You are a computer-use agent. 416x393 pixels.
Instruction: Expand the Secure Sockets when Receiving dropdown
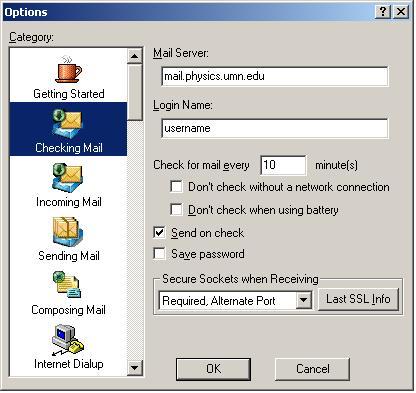point(304,300)
